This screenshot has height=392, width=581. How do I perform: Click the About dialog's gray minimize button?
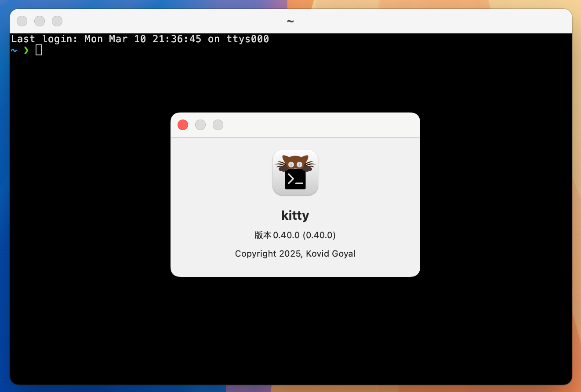[x=200, y=125]
